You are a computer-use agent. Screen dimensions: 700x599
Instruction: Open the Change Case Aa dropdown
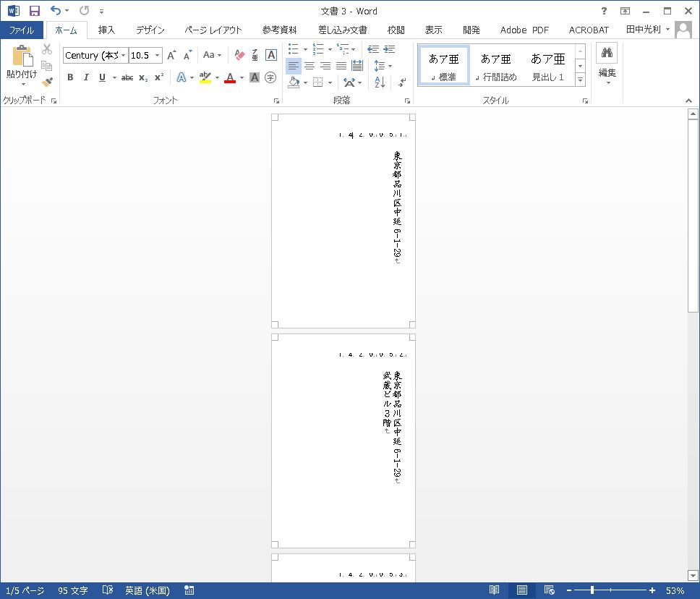coord(212,55)
